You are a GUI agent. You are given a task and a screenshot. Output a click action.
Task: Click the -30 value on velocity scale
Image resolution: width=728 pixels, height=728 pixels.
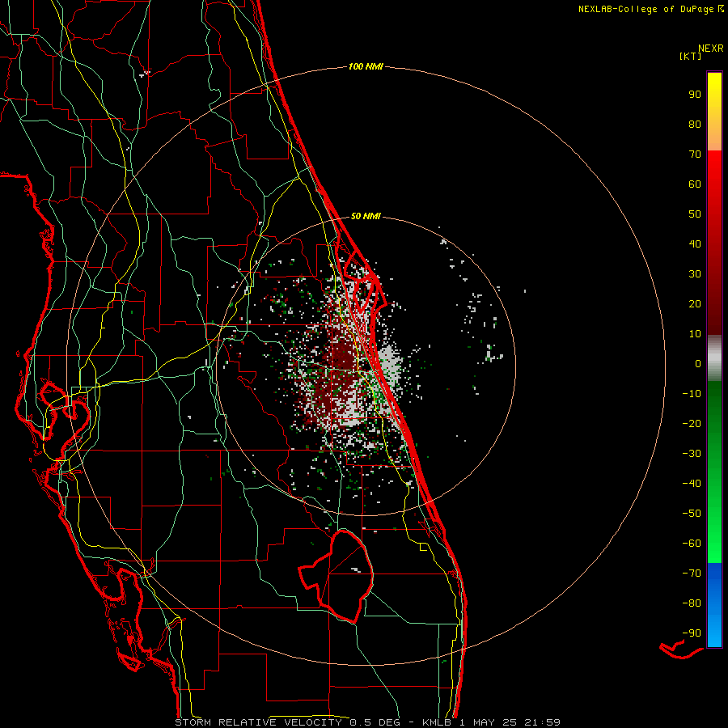692,454
